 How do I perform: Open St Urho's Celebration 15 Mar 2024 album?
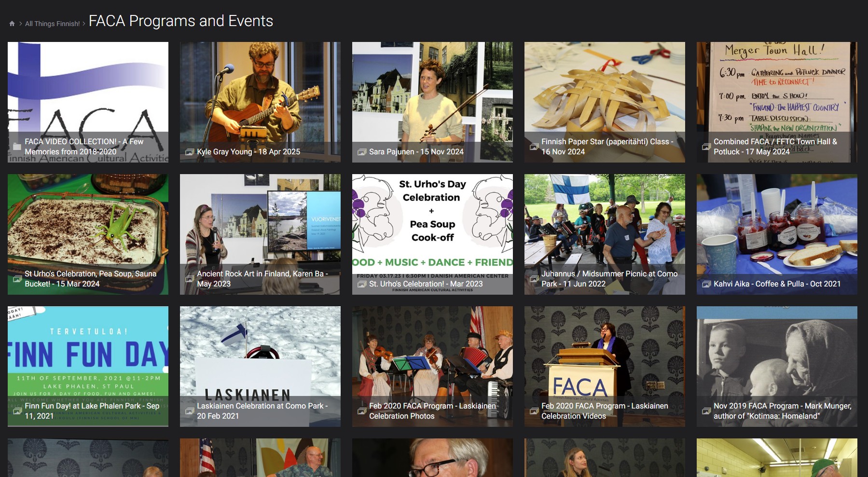[88, 234]
